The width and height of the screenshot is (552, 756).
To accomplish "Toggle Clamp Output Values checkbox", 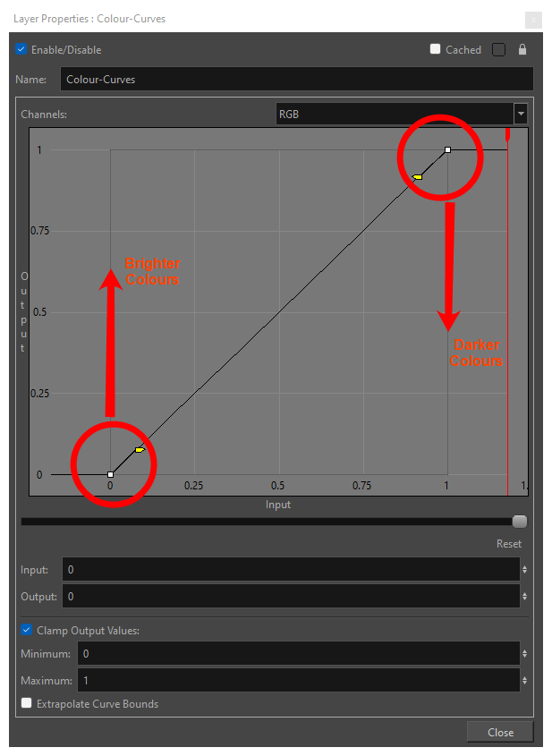I will [27, 630].
